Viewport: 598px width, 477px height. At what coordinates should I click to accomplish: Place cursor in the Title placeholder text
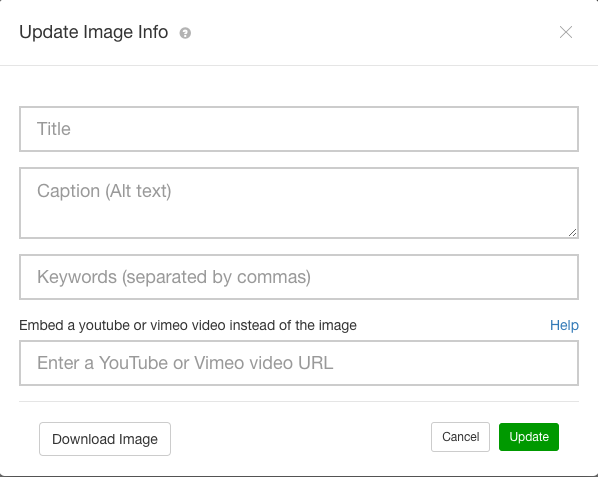coord(54,129)
